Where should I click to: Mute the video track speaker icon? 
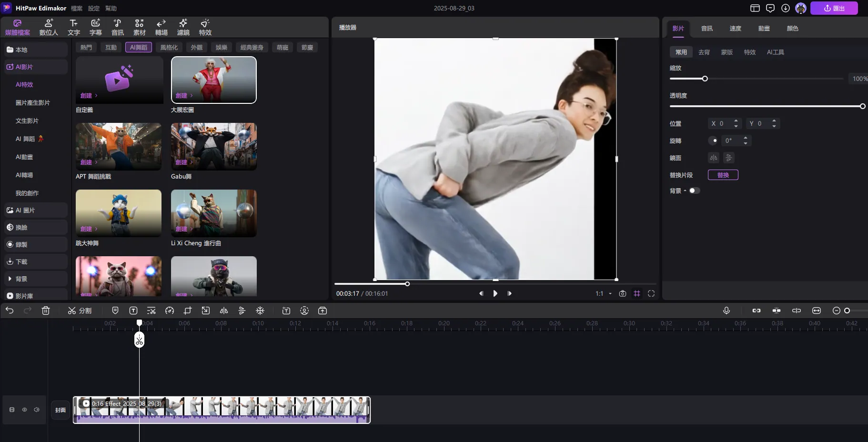click(37, 410)
